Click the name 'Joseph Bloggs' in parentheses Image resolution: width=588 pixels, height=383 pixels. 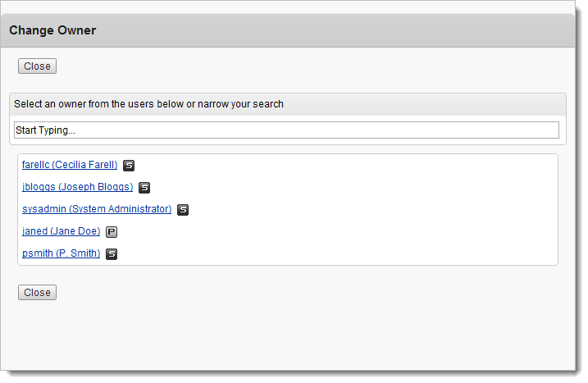pyautogui.click(x=96, y=187)
